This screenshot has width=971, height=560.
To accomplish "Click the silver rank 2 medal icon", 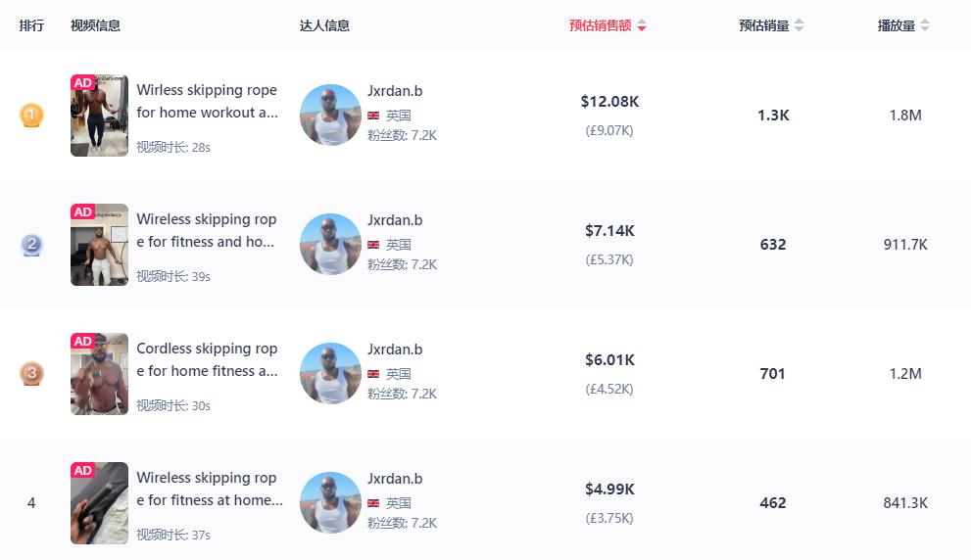I will pyautogui.click(x=31, y=245).
